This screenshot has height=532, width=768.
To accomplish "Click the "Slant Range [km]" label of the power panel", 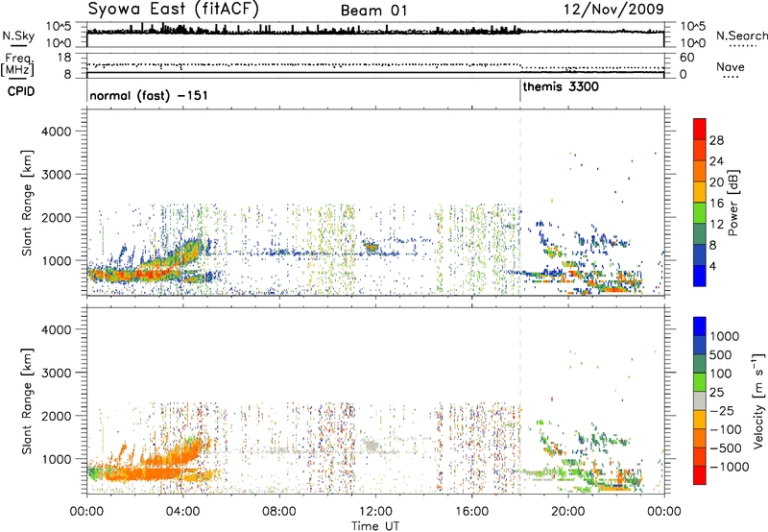I will click(27, 203).
